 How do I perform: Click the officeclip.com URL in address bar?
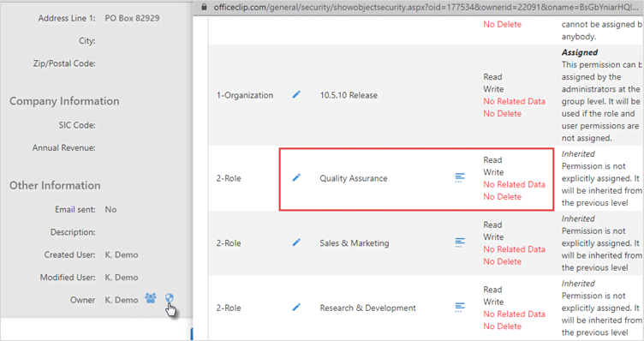426,7
